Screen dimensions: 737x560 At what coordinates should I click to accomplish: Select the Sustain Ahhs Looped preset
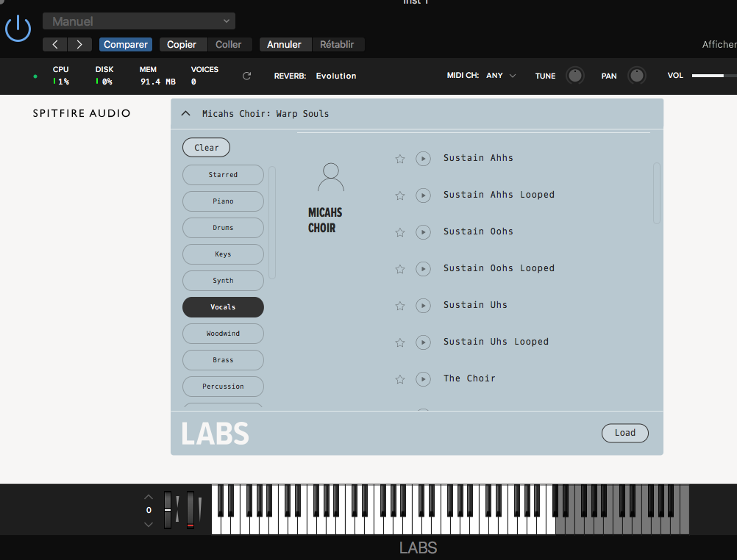[x=499, y=195]
